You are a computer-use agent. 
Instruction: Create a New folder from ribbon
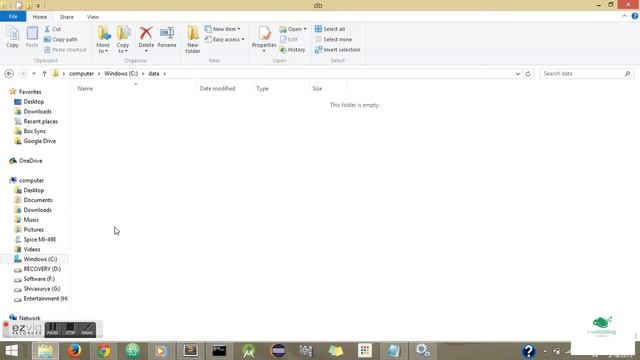193,39
